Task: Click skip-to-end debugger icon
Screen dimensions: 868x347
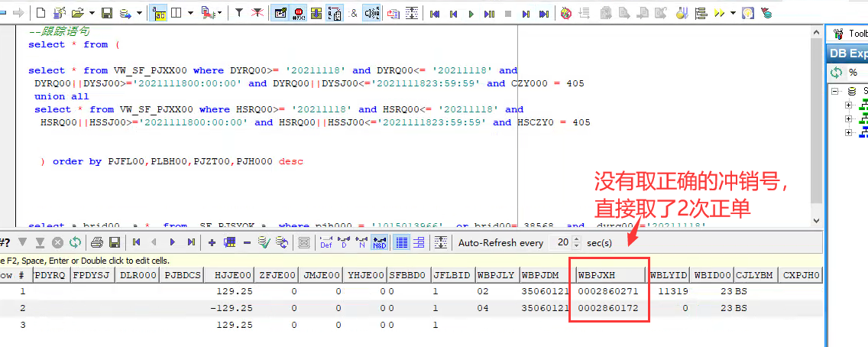Action: pos(544,13)
